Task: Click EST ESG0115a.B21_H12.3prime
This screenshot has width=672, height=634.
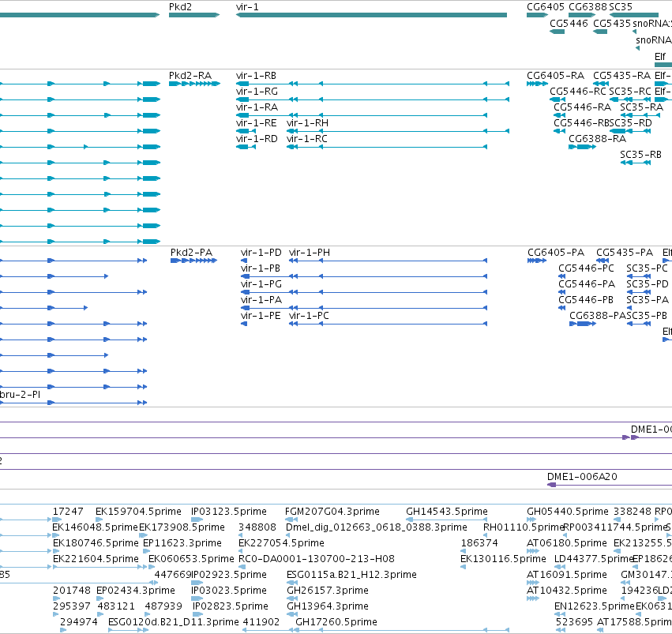Action: pos(351,575)
